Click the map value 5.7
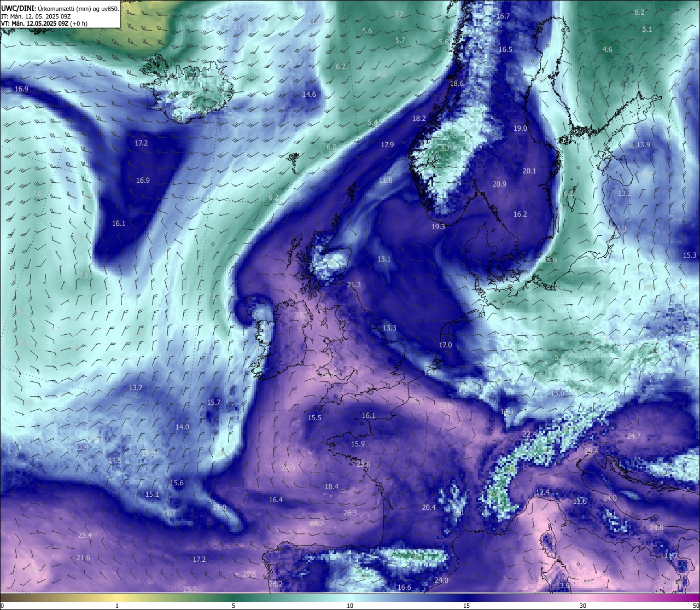The image size is (700, 610). point(400,40)
